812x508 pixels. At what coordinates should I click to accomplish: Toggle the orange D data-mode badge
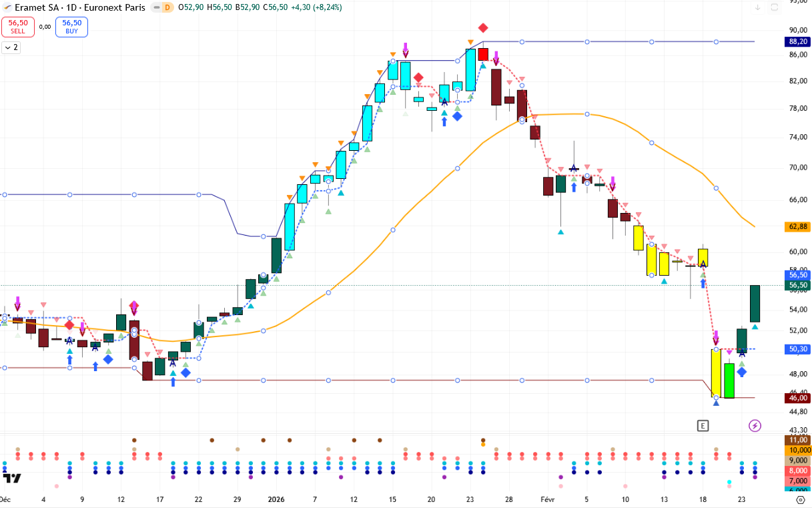tap(167, 7)
